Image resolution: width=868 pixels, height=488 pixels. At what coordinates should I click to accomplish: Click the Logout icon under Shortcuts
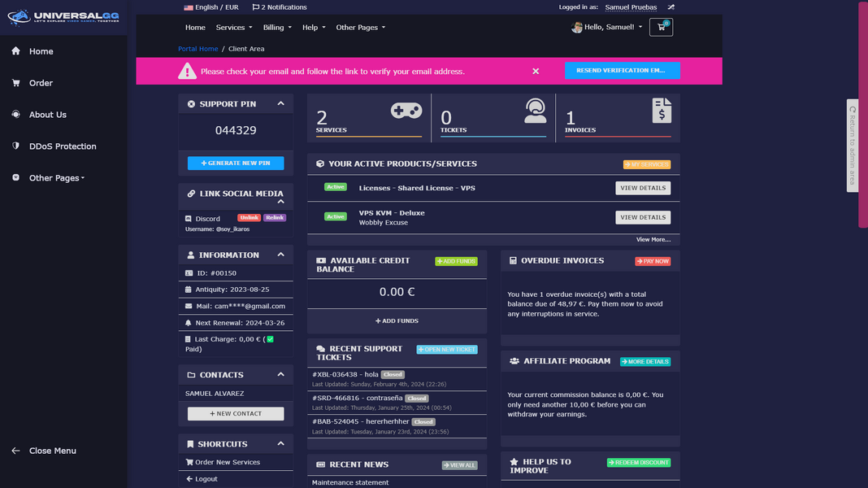pyautogui.click(x=189, y=478)
